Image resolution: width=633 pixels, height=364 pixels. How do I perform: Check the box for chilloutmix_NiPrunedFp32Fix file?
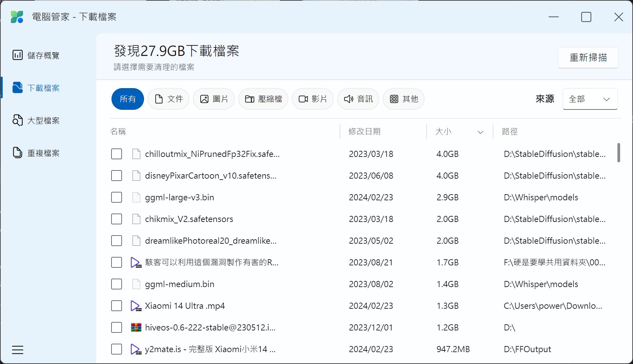click(x=117, y=154)
